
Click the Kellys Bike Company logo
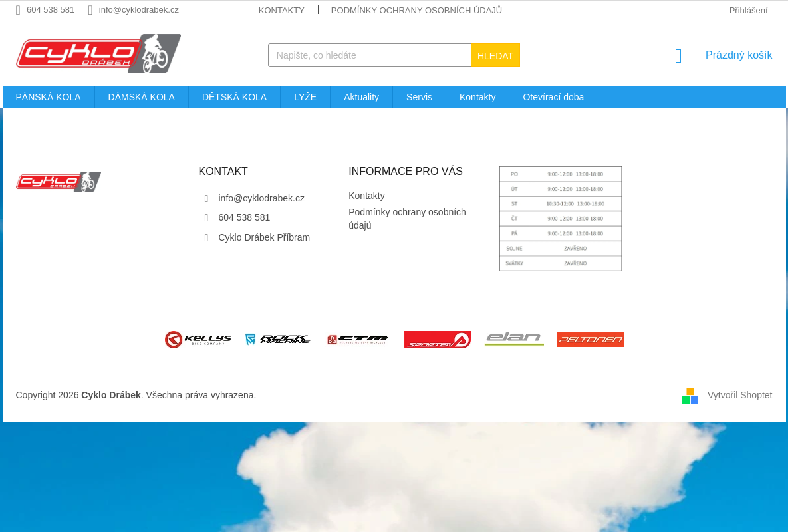198,340
